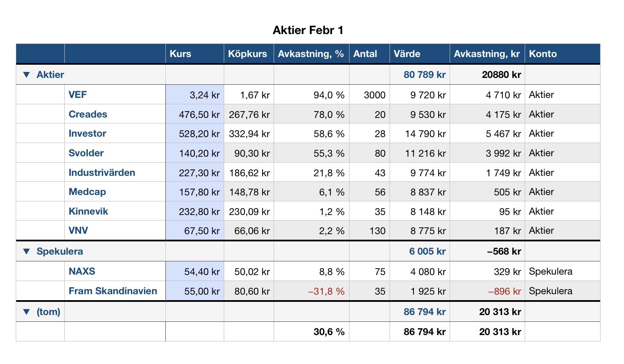Viewport: 624px width, 364px height.
Task: Click Kinnevik Kurs cell 232,80 kr
Action: tap(195, 211)
